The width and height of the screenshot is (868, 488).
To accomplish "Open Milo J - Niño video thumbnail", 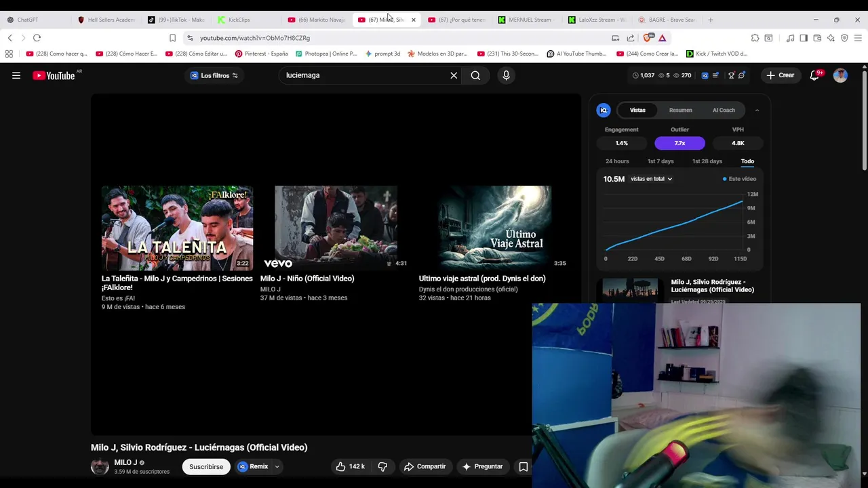I will [x=336, y=228].
